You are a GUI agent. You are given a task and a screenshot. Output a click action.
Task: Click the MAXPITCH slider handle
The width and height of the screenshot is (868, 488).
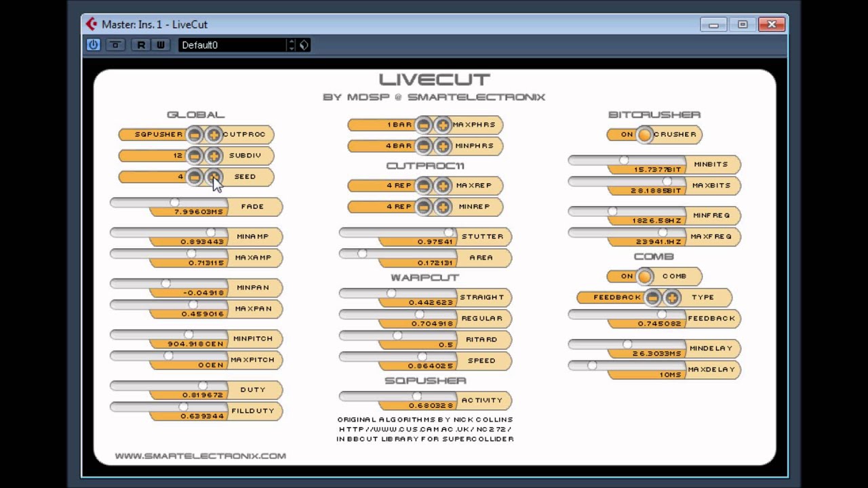tap(168, 355)
